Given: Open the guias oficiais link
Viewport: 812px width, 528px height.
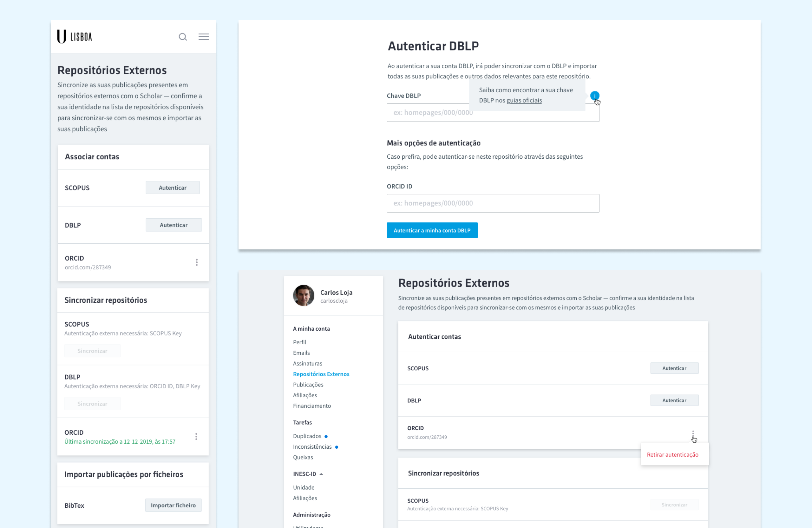Looking at the screenshot, I should point(524,100).
